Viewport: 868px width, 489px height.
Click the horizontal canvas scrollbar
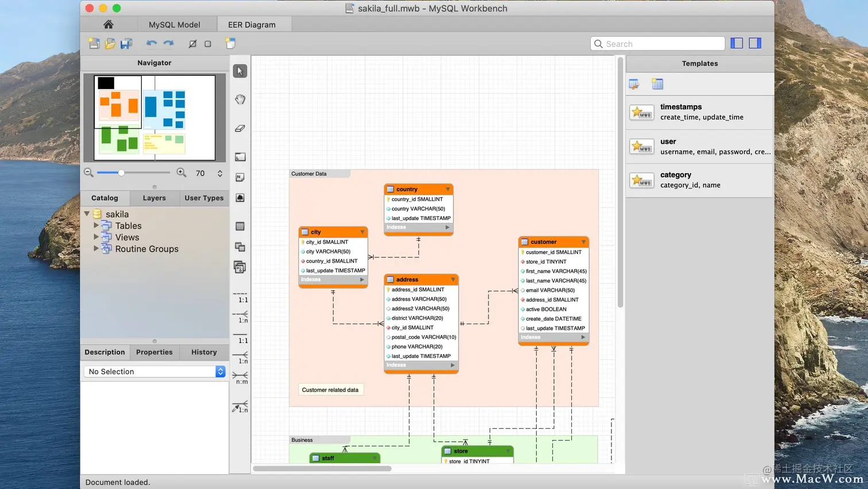point(322,468)
